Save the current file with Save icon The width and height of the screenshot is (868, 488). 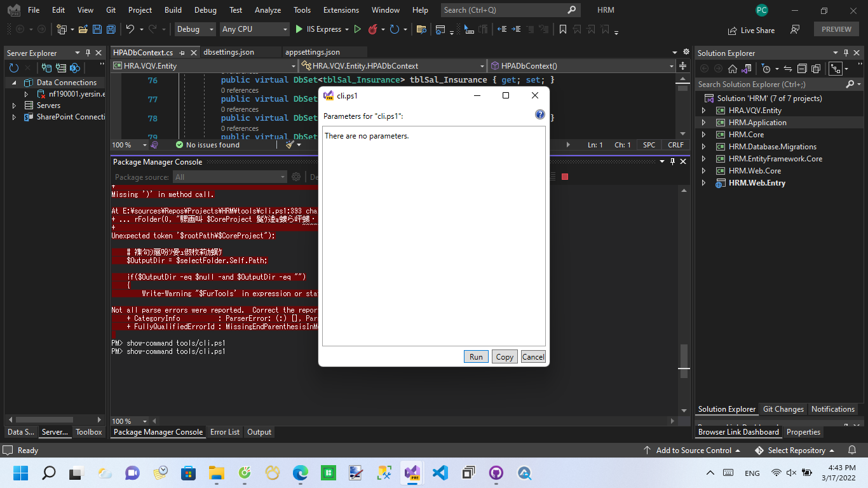[x=97, y=29]
